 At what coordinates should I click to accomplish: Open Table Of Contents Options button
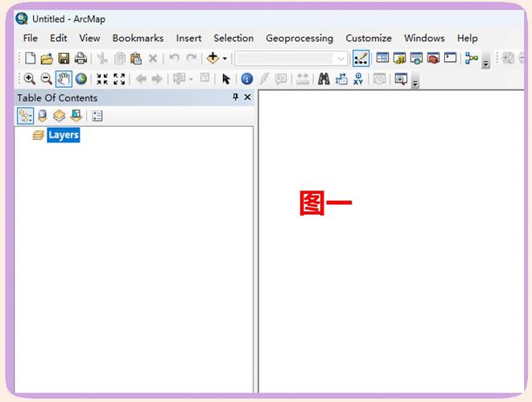click(97, 116)
